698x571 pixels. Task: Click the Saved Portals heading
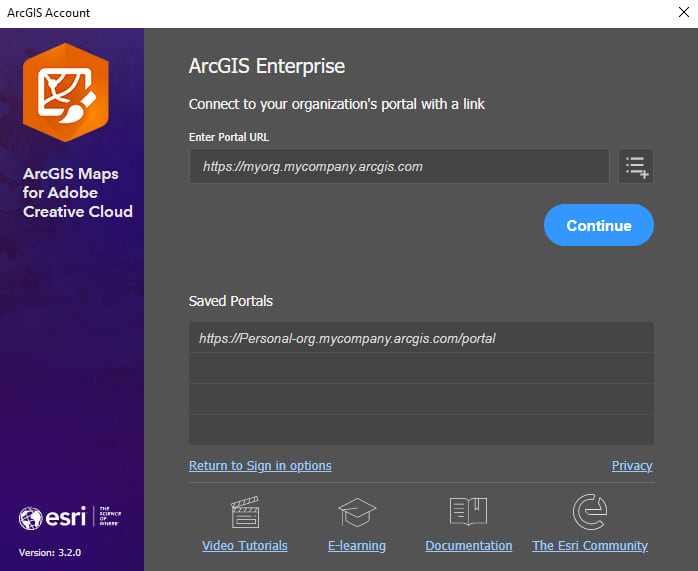coord(231,301)
